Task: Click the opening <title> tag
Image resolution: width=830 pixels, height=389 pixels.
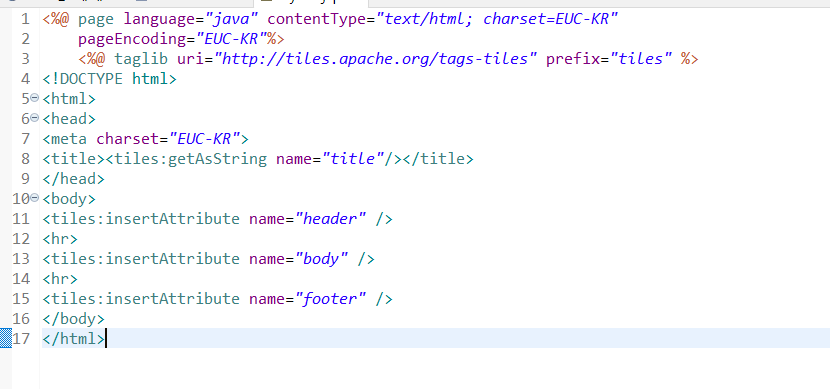Action: tap(74, 159)
